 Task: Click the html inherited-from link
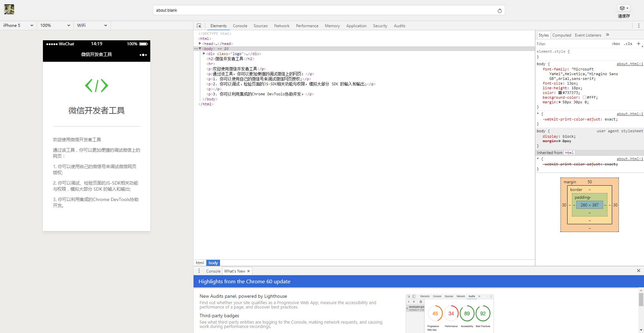point(569,153)
